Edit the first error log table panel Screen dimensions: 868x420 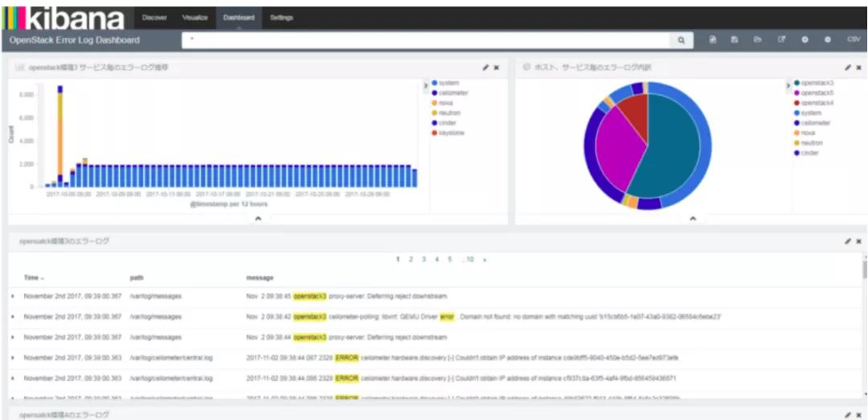[848, 241]
